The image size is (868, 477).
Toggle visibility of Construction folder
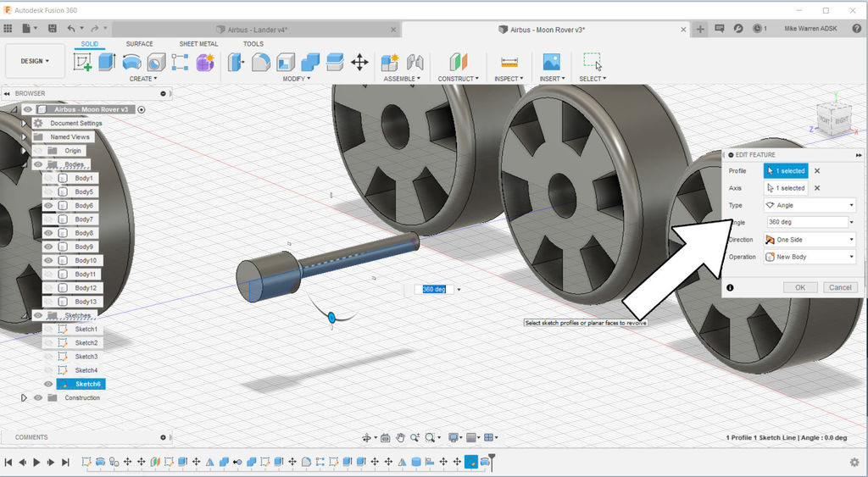38,398
